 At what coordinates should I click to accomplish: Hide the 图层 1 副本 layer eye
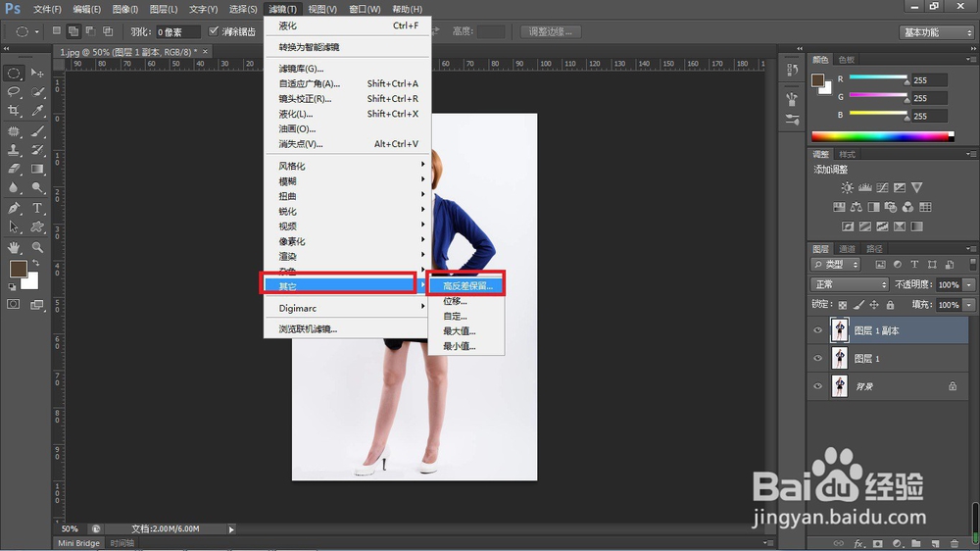pos(817,330)
